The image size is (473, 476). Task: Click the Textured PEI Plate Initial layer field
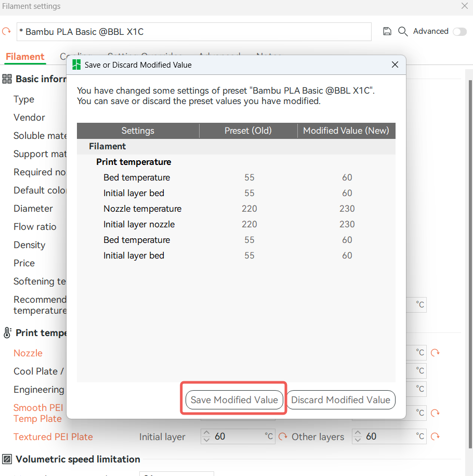tap(238, 436)
